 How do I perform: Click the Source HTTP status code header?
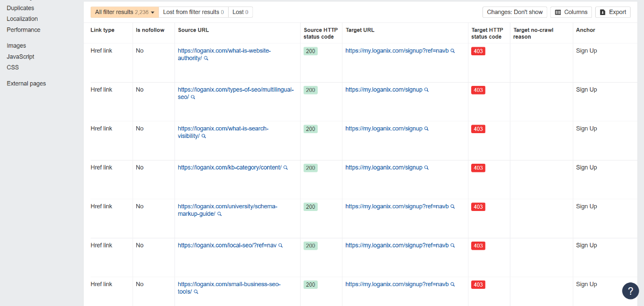(321, 33)
